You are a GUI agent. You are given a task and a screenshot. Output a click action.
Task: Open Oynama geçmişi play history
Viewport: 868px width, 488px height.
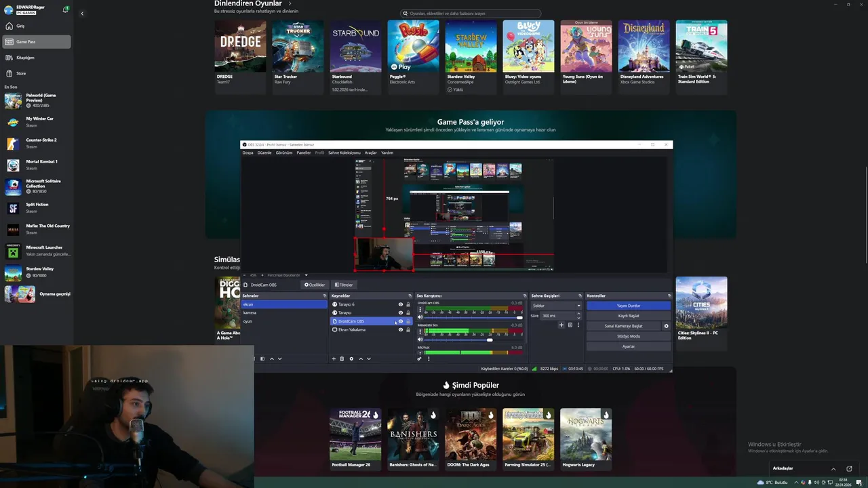pyautogui.click(x=37, y=294)
